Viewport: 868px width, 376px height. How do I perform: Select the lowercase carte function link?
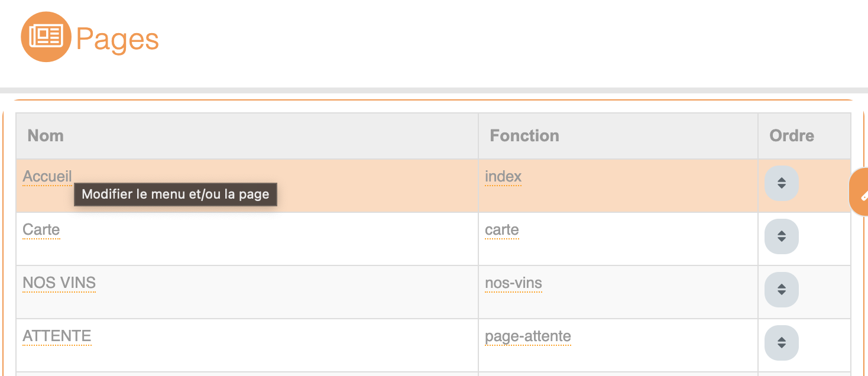coord(501,230)
